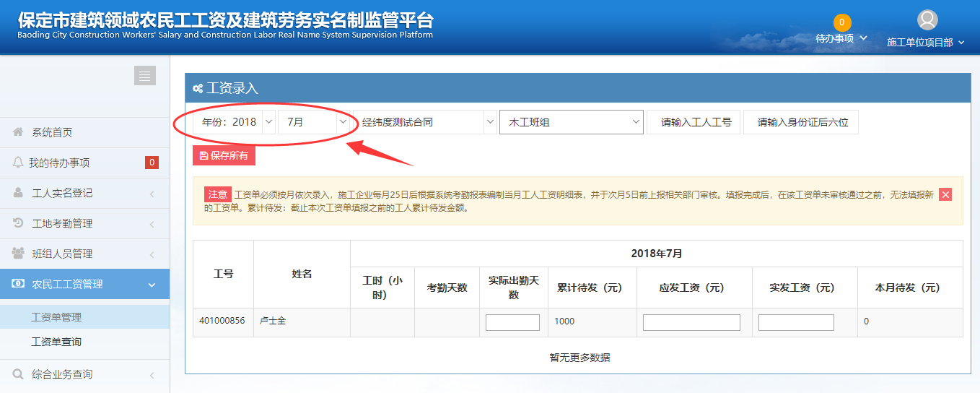Expand the 工人实名登记 menu

click(84, 193)
